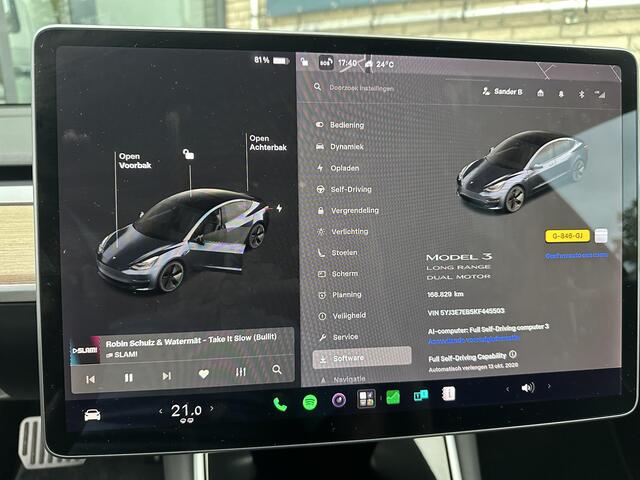Viewport: 640px width, 480px height.
Task: Tap the search magnifier in the media player
Action: [x=277, y=370]
